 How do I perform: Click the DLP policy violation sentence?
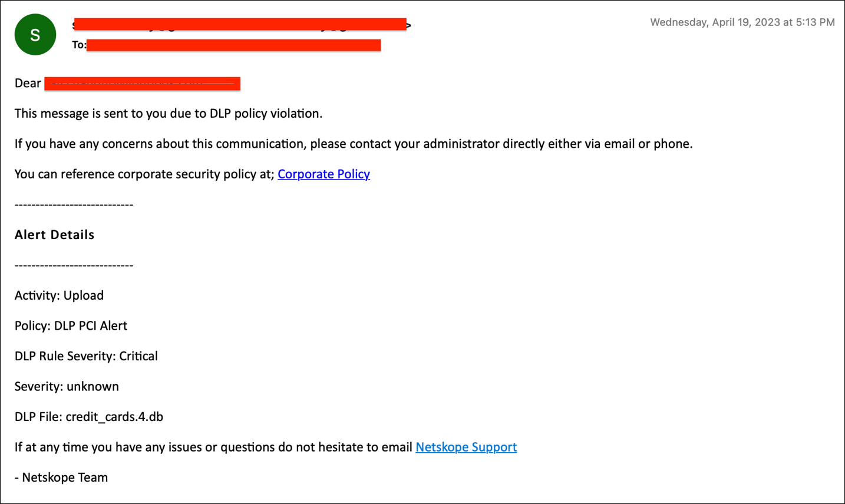[x=169, y=114]
